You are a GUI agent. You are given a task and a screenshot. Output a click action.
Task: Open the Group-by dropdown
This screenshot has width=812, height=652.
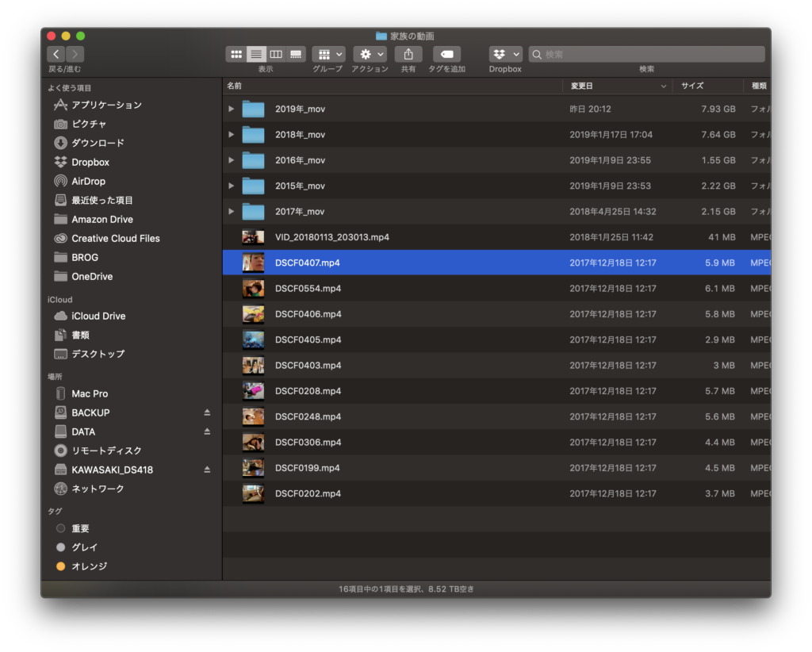coord(327,54)
